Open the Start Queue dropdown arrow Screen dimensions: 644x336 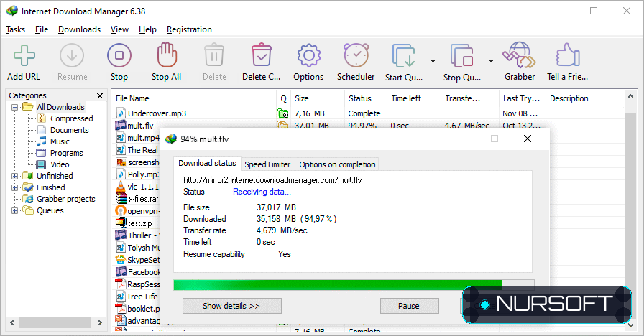point(433,61)
